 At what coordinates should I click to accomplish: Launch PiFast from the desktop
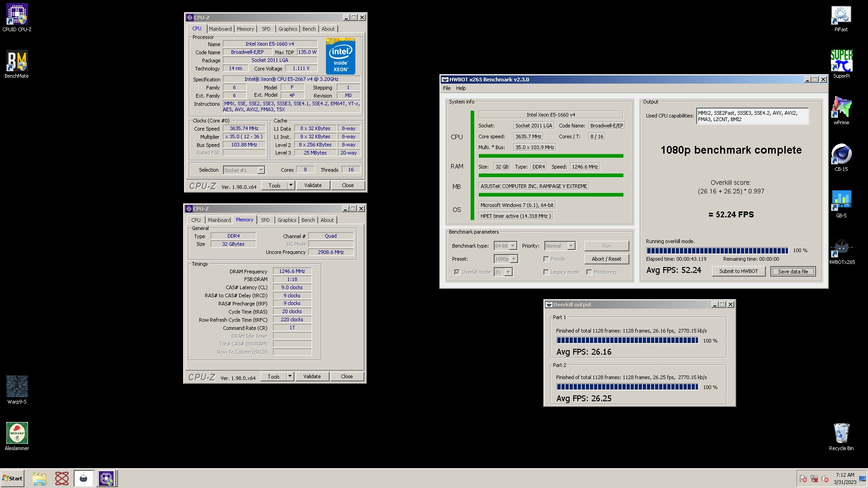coord(841,18)
